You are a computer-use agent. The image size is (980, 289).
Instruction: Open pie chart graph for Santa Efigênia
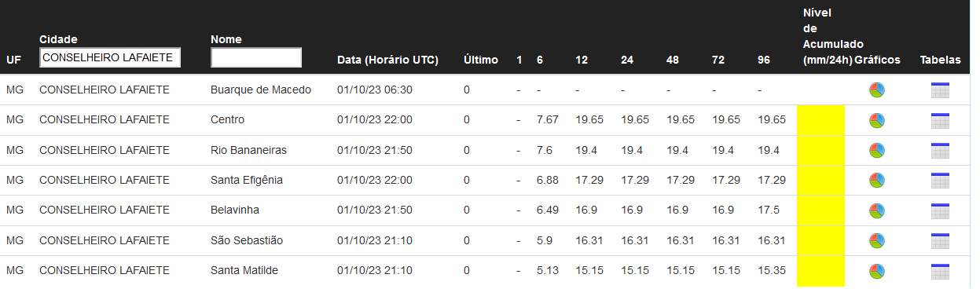pyautogui.click(x=877, y=181)
